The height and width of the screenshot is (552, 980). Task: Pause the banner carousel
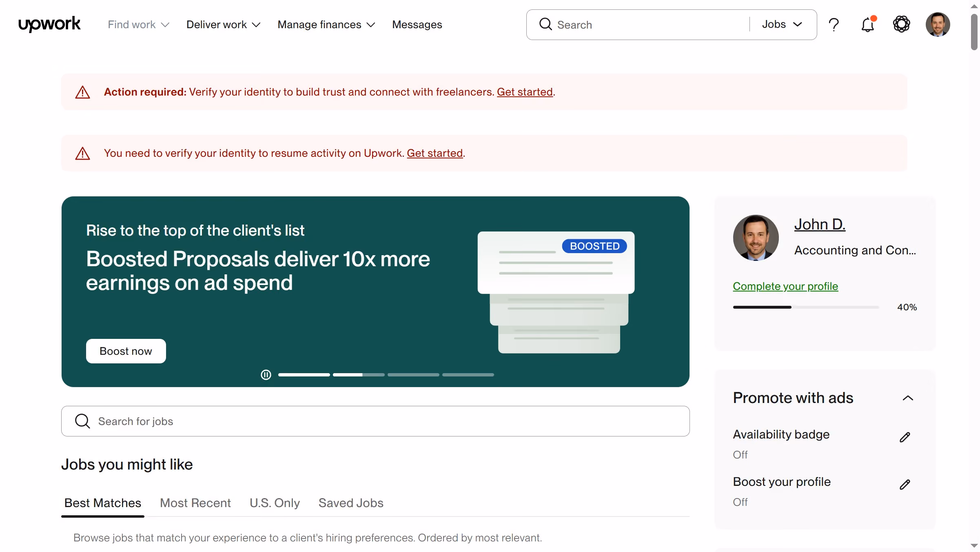[266, 374]
